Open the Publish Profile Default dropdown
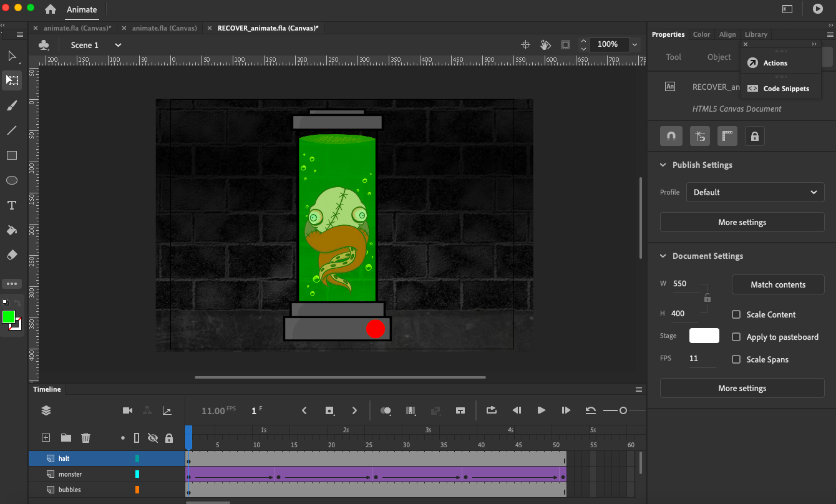The image size is (836, 504). (755, 192)
